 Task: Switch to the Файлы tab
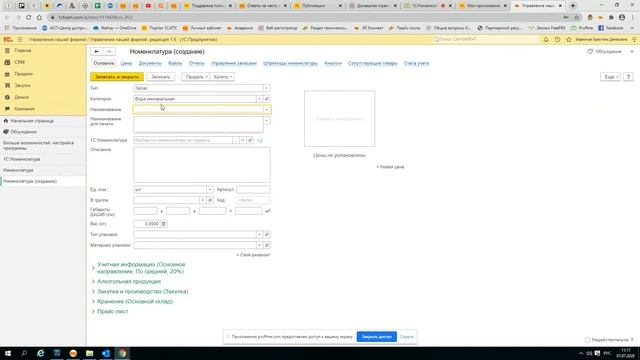(x=175, y=63)
